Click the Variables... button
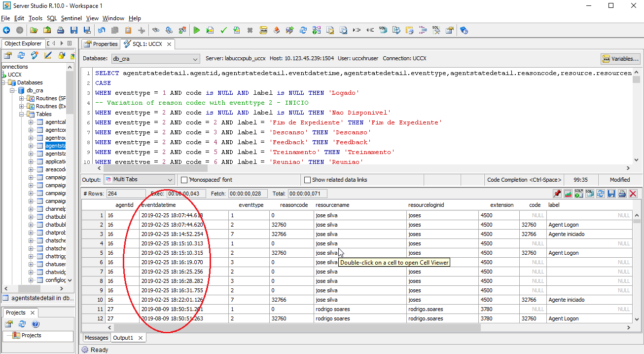Screen dimensions: 644x354 coord(620,59)
